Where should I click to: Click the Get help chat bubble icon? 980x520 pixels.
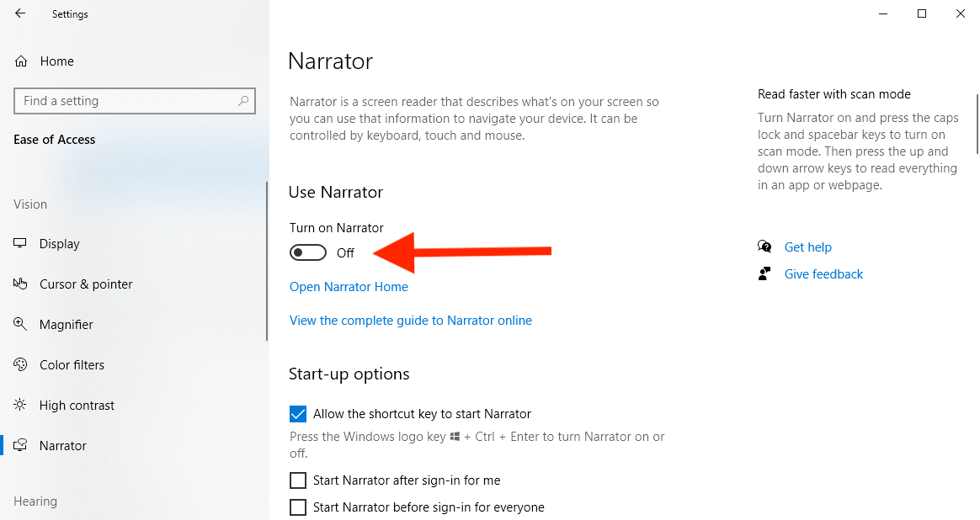(x=764, y=247)
